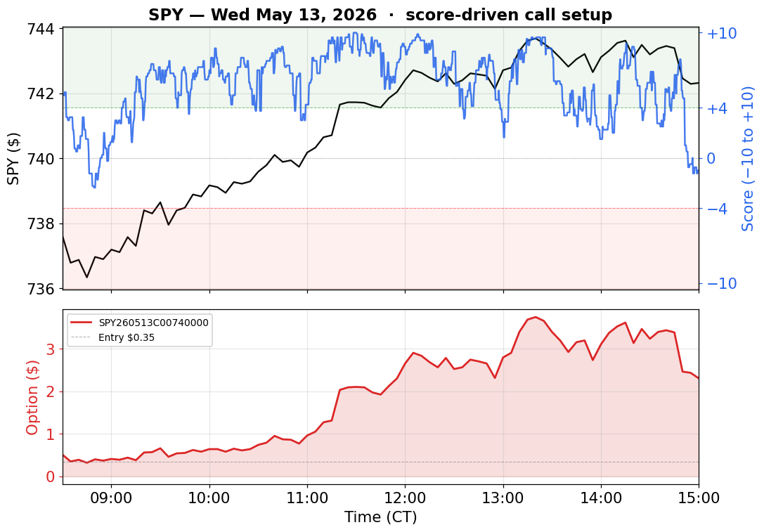Click the 0 score tick label
The image size is (764, 532).
pyautogui.click(x=711, y=158)
